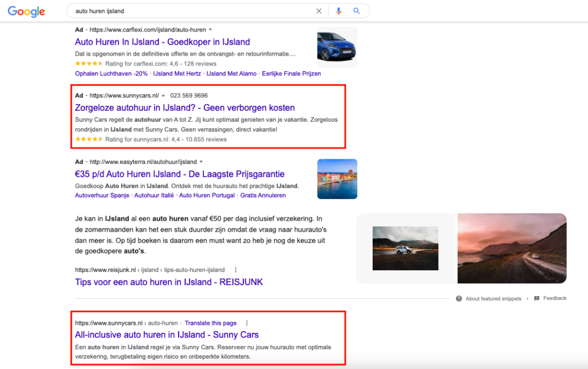Viewport: 588px width, 369px height.
Task: Expand the dropdown arrow of the sunnycars.nl ad URL
Action: (x=163, y=96)
